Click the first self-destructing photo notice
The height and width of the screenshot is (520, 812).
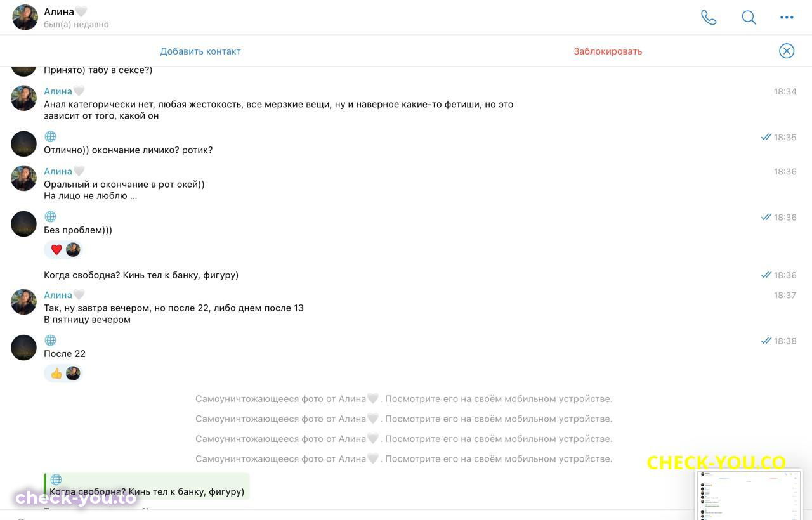(x=403, y=399)
